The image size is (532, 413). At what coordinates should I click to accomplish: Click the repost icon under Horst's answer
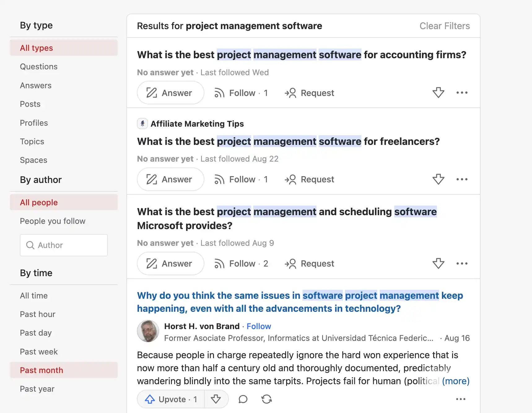coord(266,399)
